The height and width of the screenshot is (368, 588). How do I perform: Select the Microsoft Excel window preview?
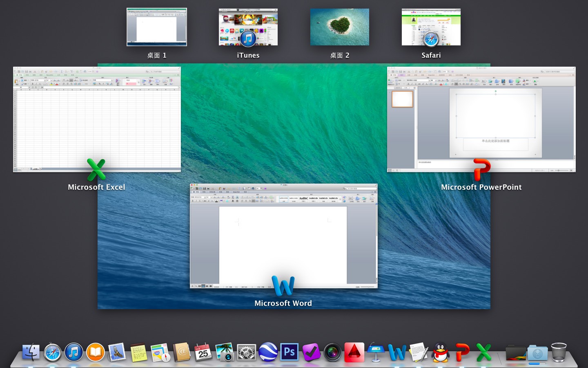point(97,119)
